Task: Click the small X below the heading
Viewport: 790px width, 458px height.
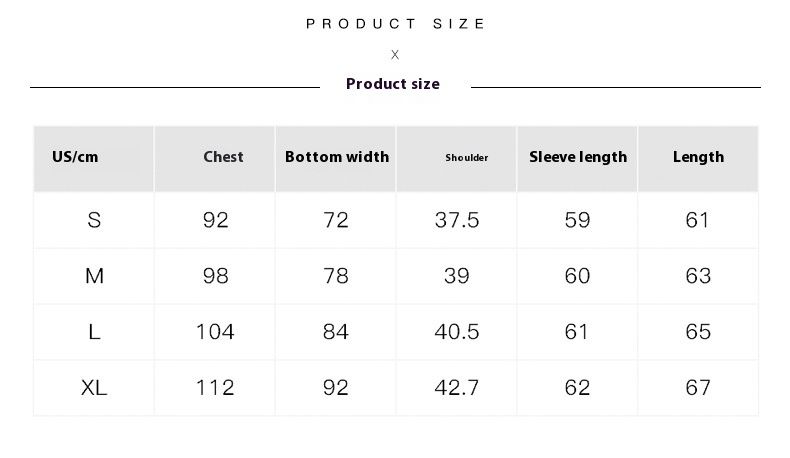Action: coord(395,55)
